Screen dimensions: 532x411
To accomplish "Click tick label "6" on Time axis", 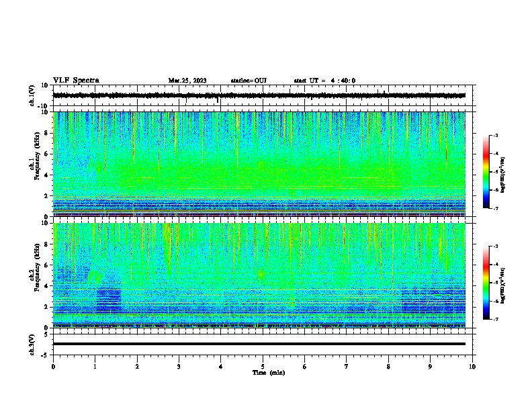I will 305,367.
